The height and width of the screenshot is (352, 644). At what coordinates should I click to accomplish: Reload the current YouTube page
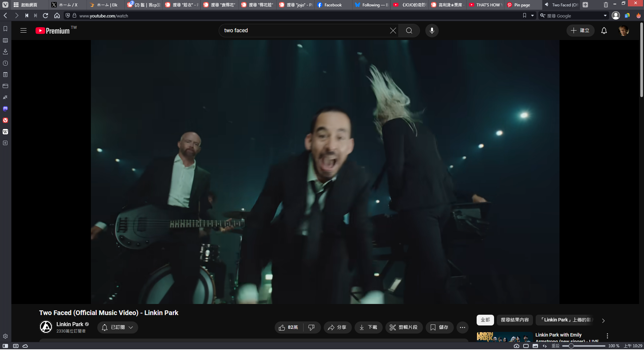(46, 15)
